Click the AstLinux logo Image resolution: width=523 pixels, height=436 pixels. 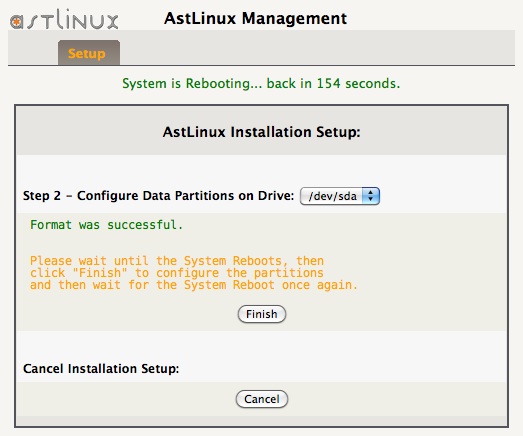point(64,19)
